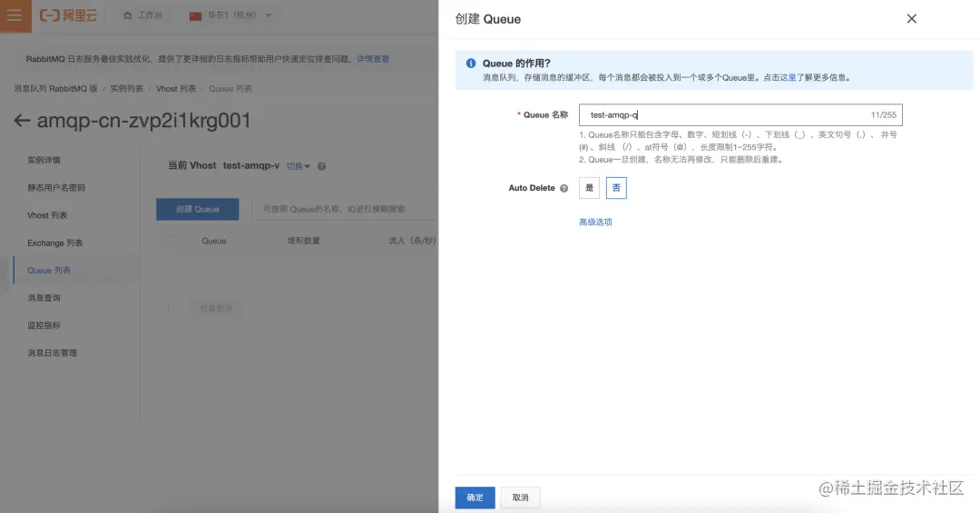The width and height of the screenshot is (980, 513).
Task: Click the back arrow beside instance name
Action: click(x=22, y=121)
